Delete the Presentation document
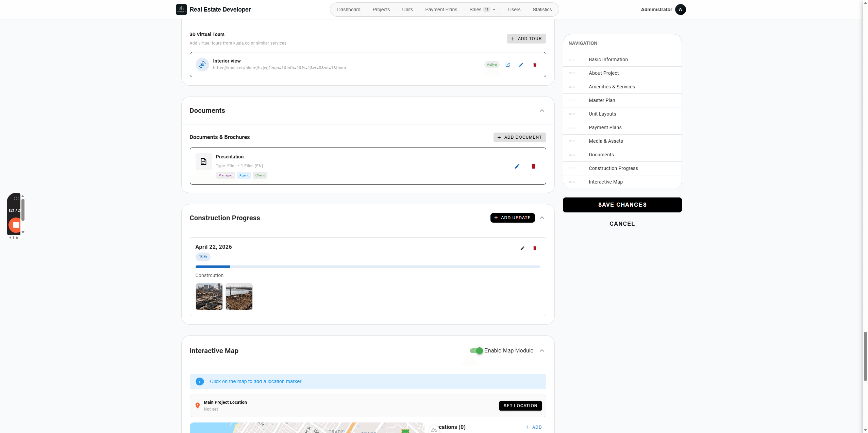 tap(533, 166)
